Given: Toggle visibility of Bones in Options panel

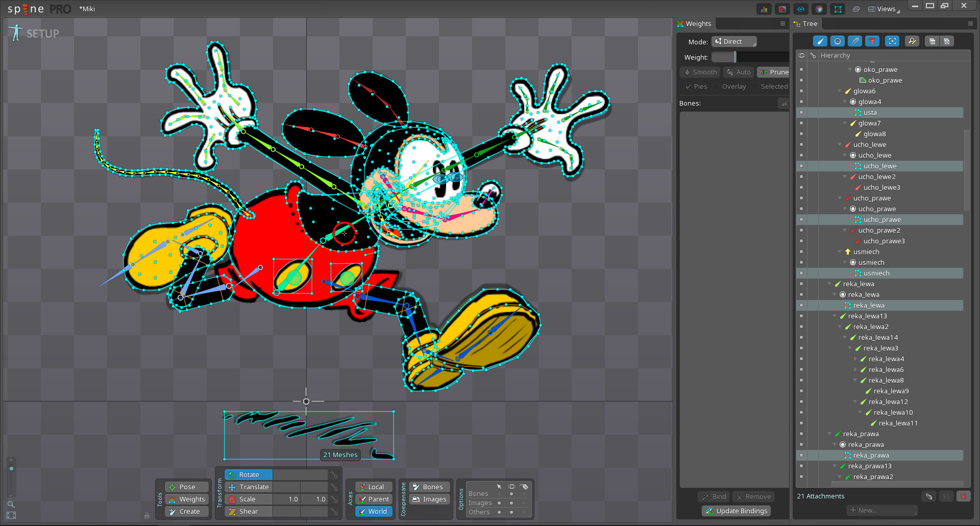Looking at the screenshot, I should coord(511,494).
